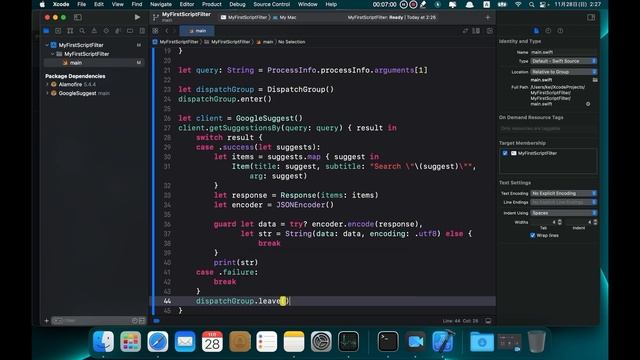
Task: Collapse the MyFirstScriptFilter project root
Action: coord(47,45)
